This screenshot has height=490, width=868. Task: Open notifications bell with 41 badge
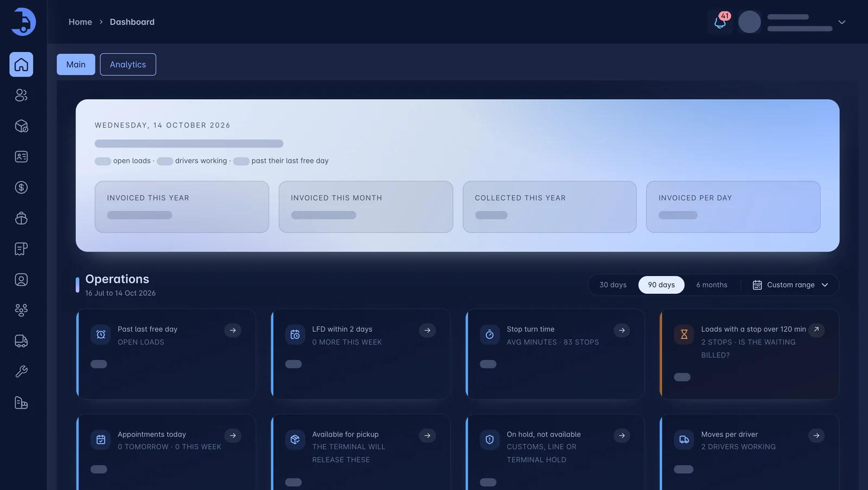(720, 22)
